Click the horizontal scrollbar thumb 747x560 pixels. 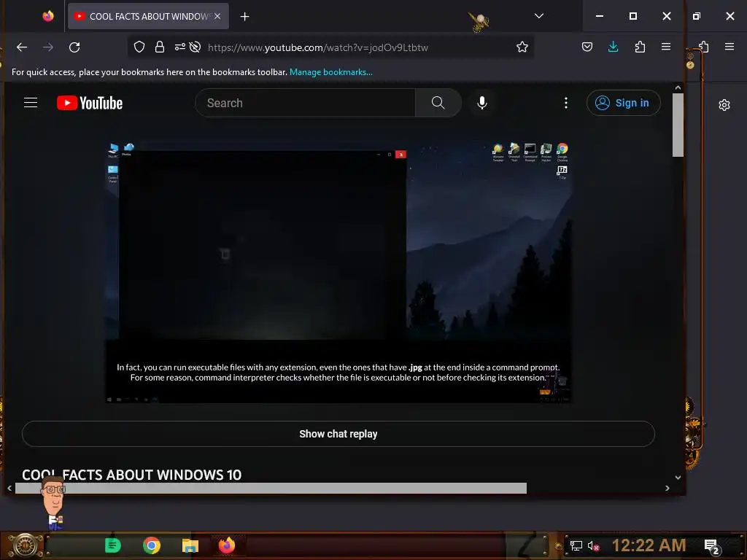pyautogui.click(x=271, y=488)
